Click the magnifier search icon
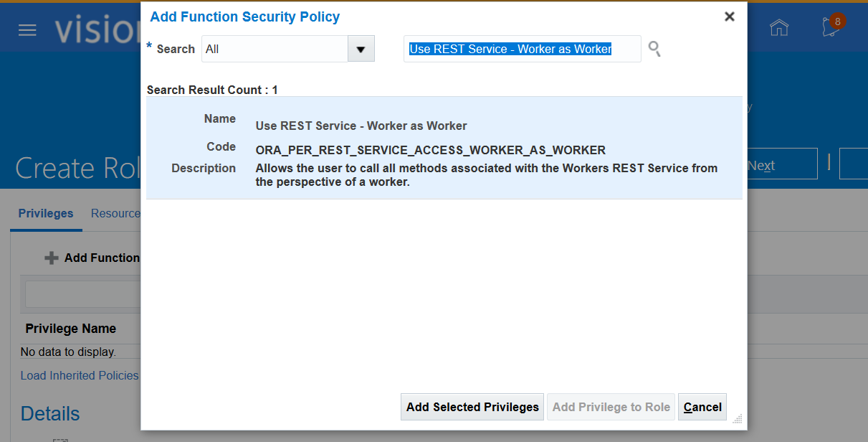The image size is (868, 442). (654, 49)
